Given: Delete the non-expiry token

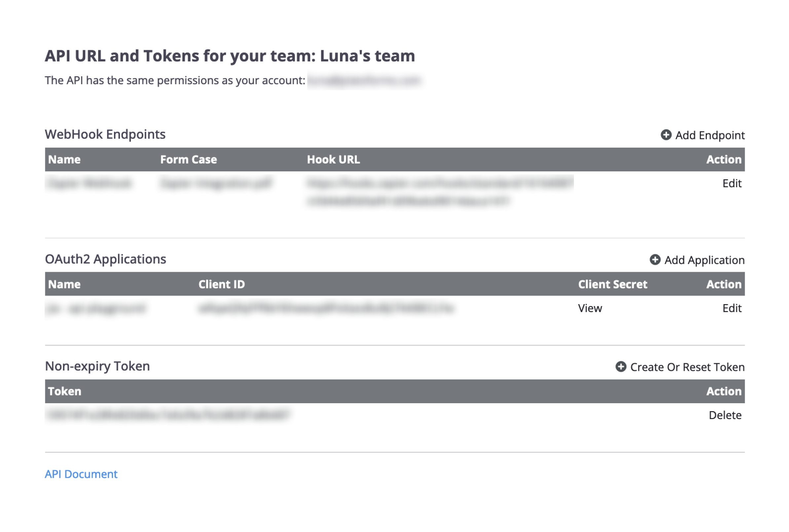Looking at the screenshot, I should (725, 415).
